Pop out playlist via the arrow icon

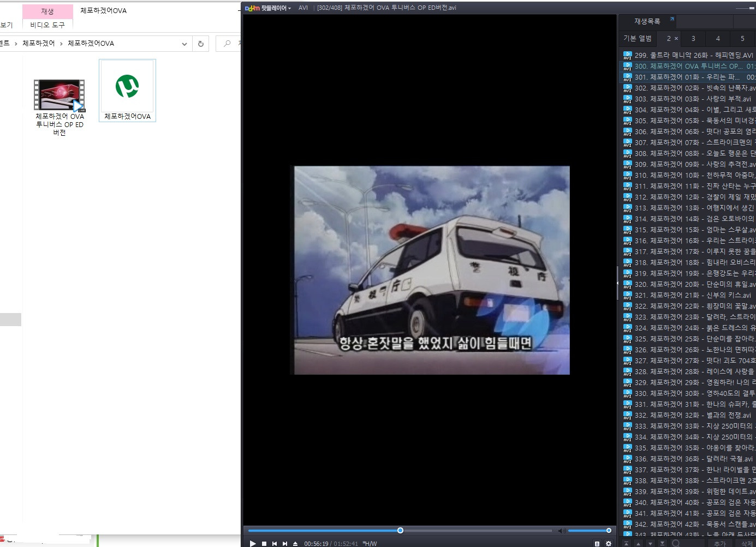672,19
